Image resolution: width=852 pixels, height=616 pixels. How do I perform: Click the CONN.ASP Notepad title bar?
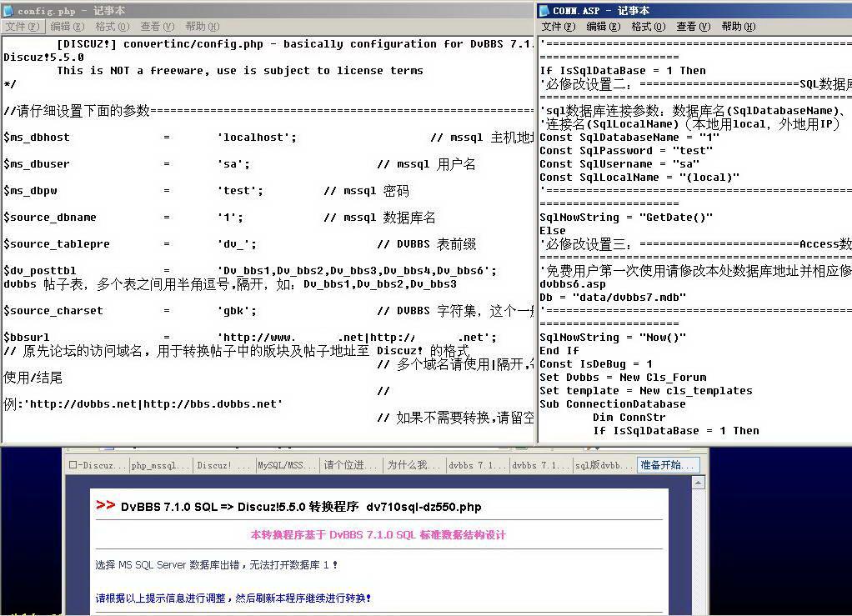pyautogui.click(x=694, y=10)
